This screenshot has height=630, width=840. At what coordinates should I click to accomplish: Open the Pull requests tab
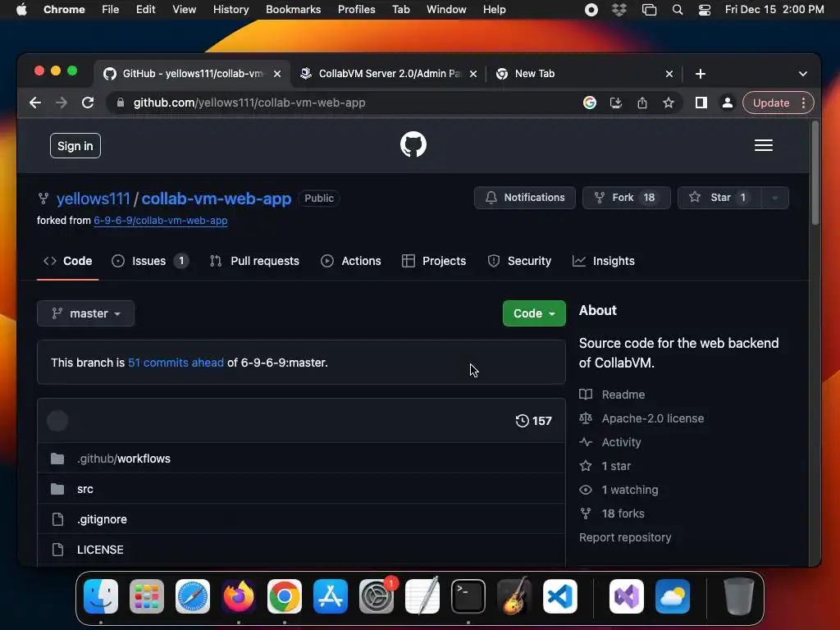click(x=254, y=261)
